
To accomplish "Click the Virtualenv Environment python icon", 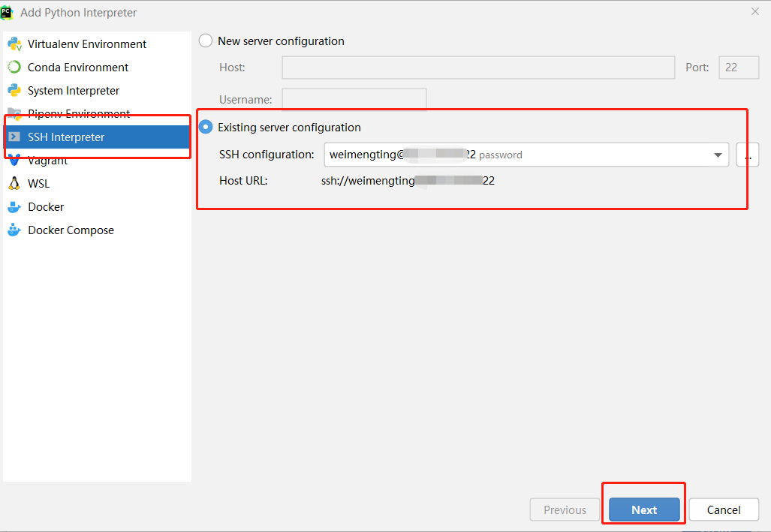I will point(14,44).
